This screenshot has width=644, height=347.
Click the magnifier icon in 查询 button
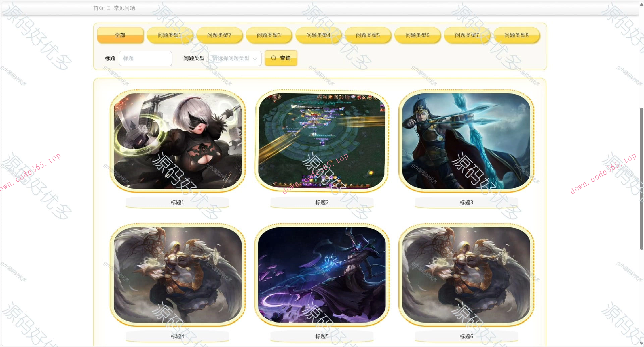click(274, 58)
